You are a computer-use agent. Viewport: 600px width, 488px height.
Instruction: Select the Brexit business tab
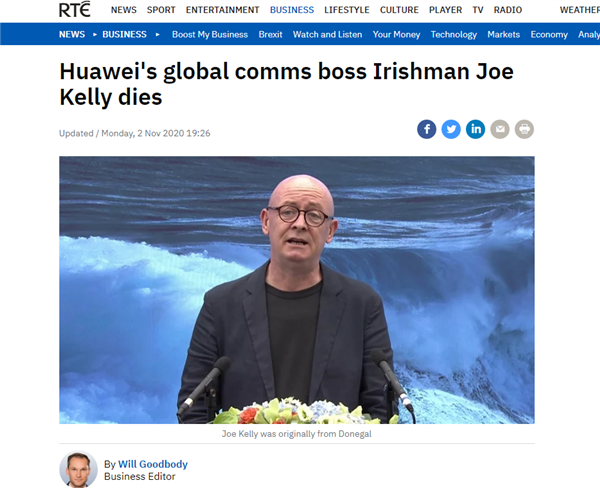point(270,34)
